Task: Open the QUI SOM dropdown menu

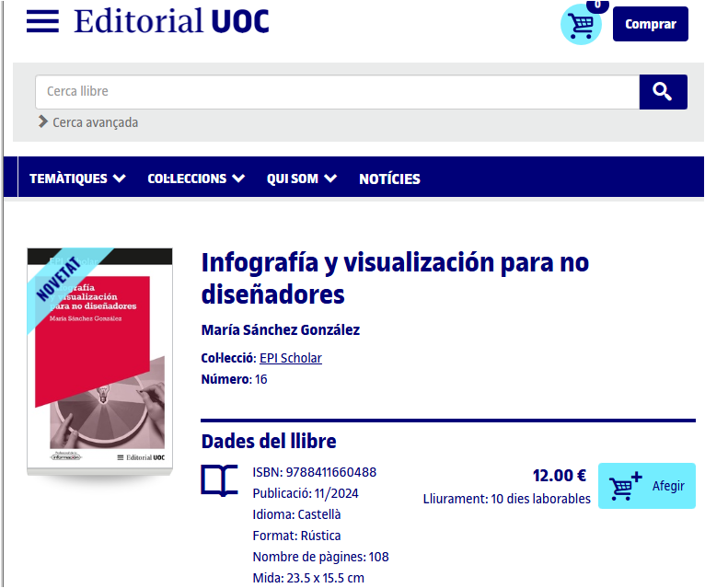Action: [302, 179]
